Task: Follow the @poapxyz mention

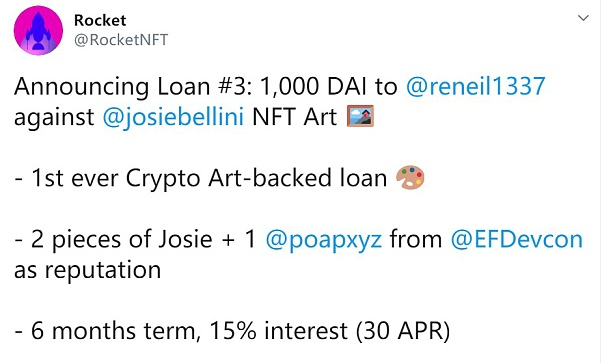Action: tap(324, 240)
